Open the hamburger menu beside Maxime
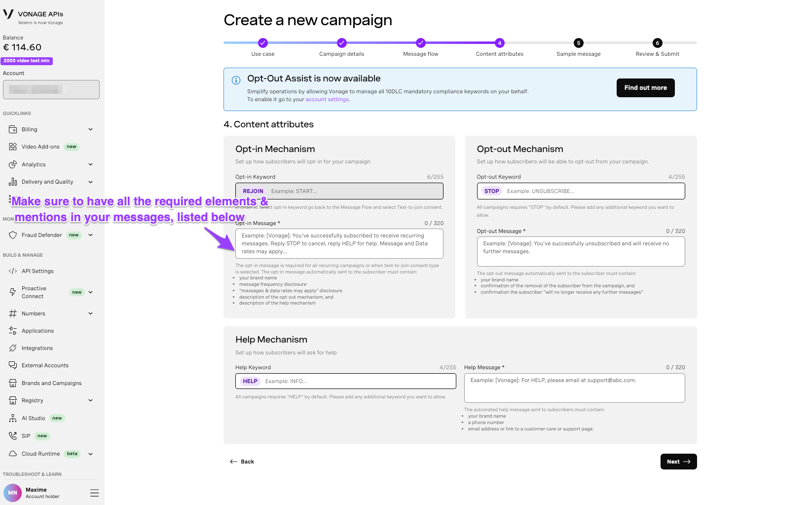 coord(95,493)
